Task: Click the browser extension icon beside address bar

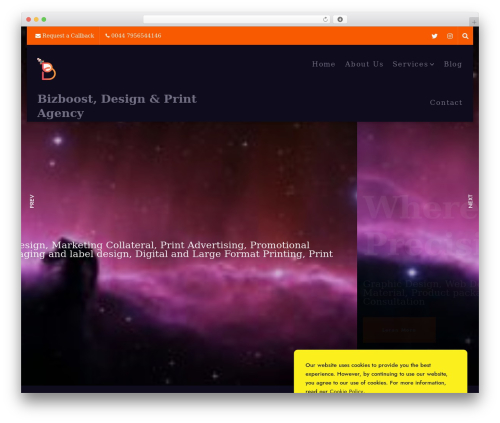Action: (x=340, y=19)
